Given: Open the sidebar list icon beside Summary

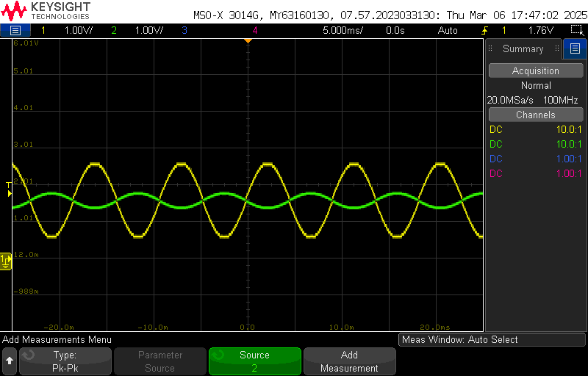Looking at the screenshot, I should pyautogui.click(x=576, y=49).
